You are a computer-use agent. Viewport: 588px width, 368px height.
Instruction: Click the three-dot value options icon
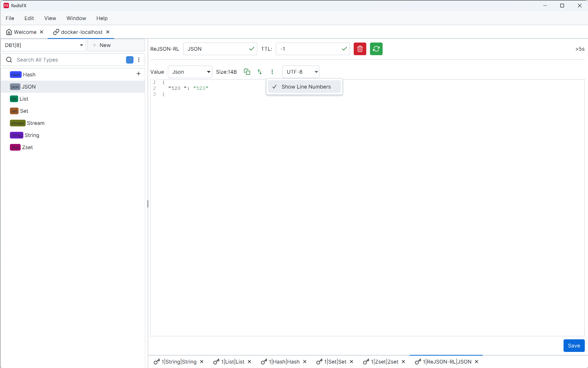click(272, 72)
